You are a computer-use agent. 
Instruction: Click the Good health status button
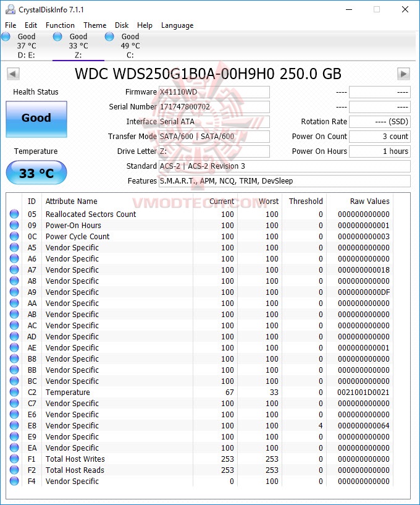[x=36, y=119]
